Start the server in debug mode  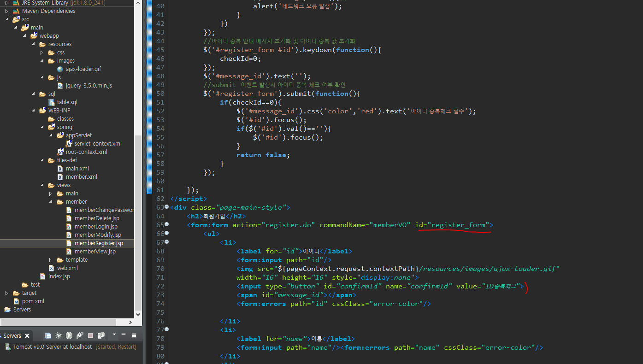(59, 335)
